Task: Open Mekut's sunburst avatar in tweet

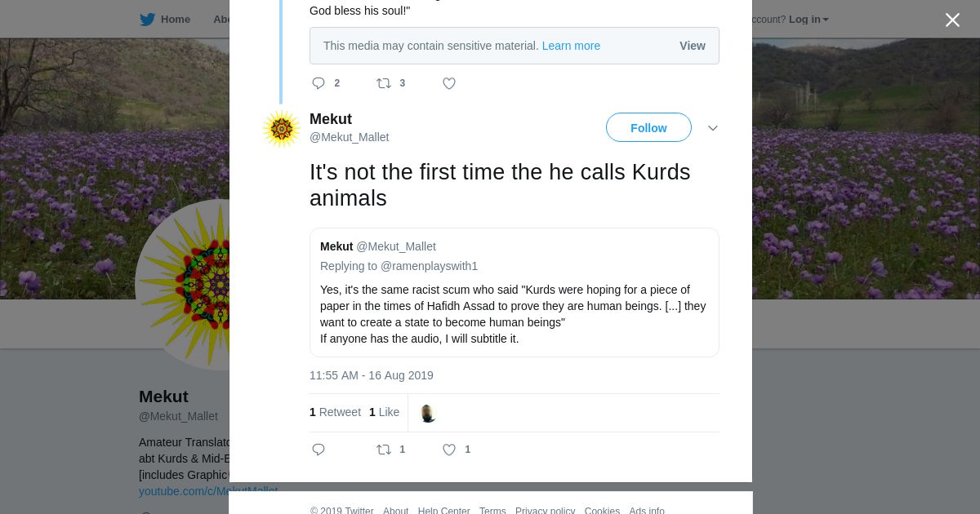Action: 282,128
